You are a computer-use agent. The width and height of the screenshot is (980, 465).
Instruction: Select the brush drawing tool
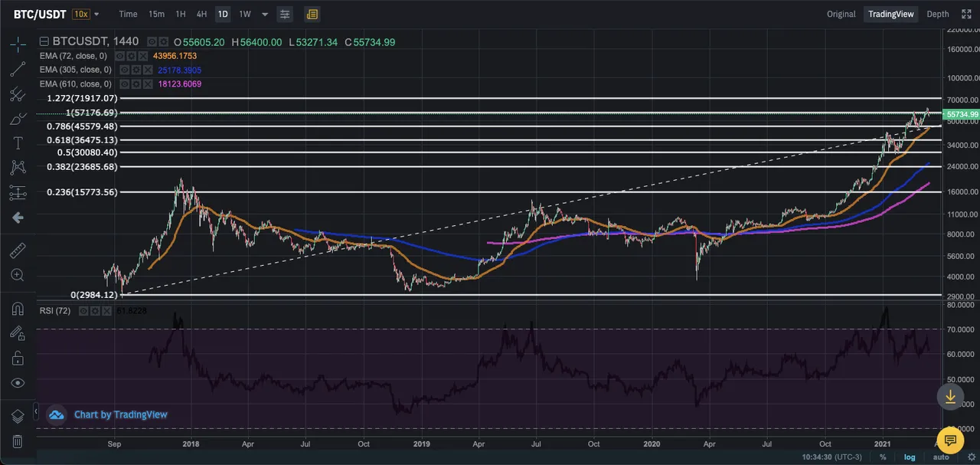pos(18,119)
